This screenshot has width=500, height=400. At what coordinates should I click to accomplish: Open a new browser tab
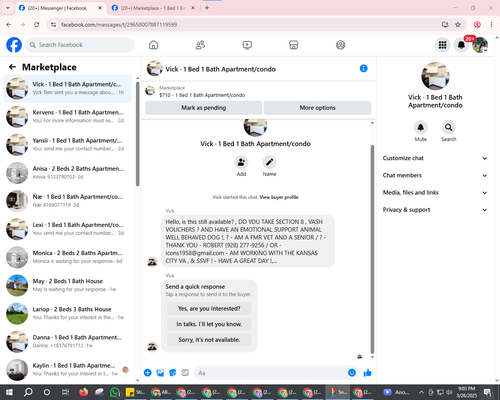click(207, 8)
